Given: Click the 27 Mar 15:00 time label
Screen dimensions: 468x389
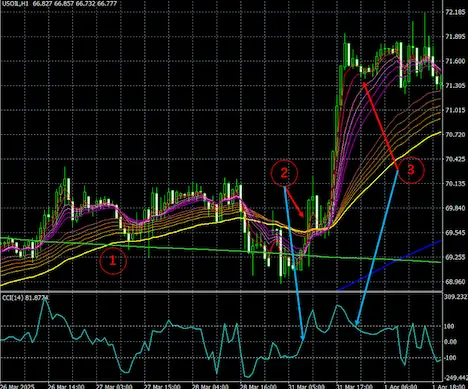Looking at the screenshot, I should click(162, 386).
